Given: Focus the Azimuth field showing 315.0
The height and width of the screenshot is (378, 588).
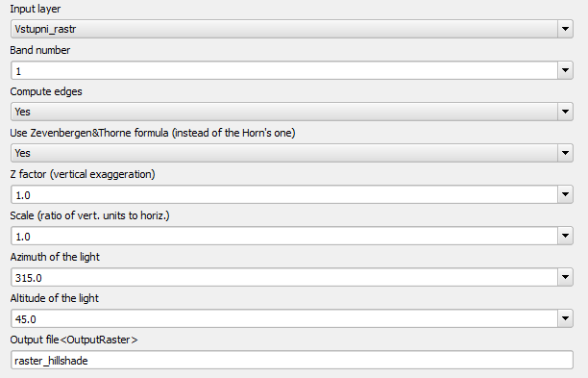Looking at the screenshot, I should (284, 277).
